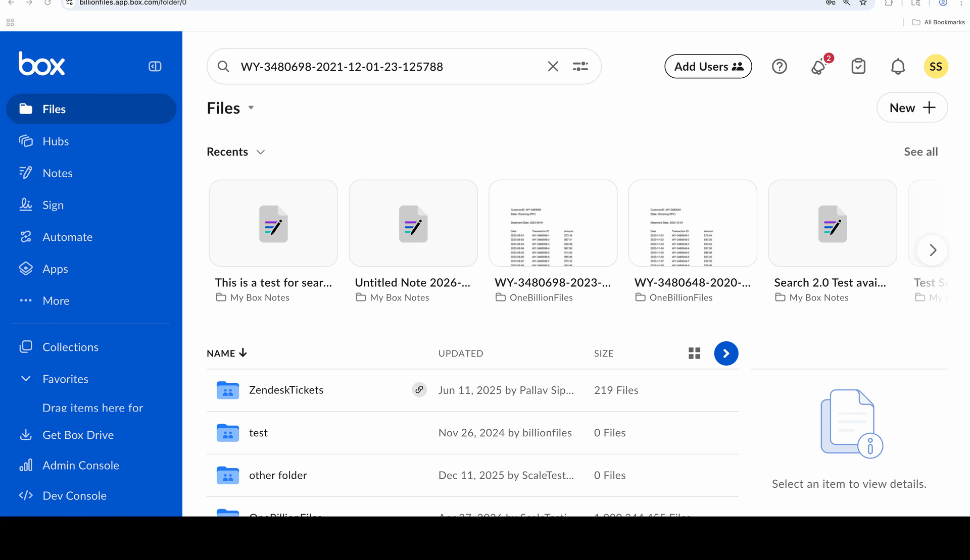This screenshot has height=560, width=970.
Task: Open the help menu
Action: [780, 67]
